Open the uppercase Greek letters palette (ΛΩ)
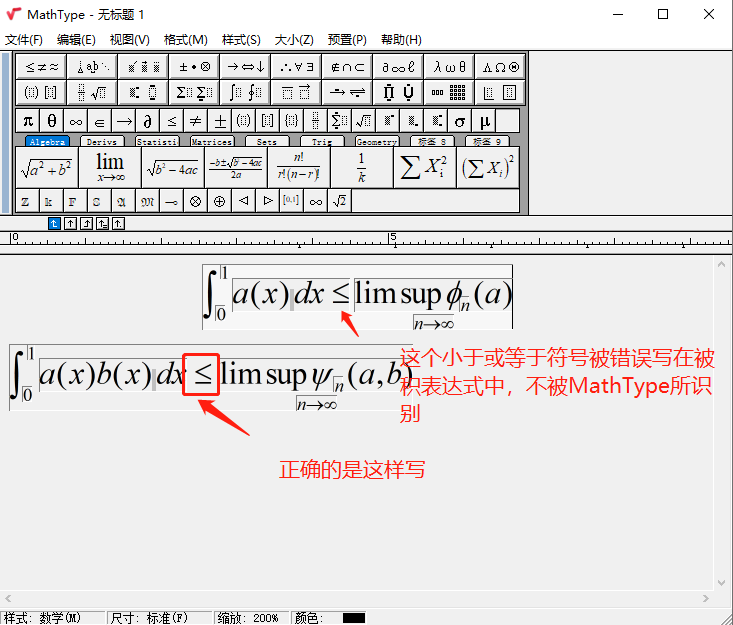The height and width of the screenshot is (625, 733). (x=500, y=67)
